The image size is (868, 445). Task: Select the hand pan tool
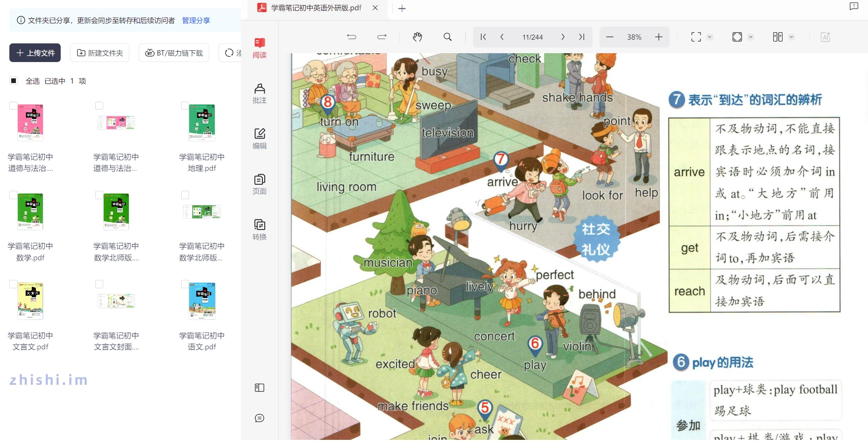point(417,37)
